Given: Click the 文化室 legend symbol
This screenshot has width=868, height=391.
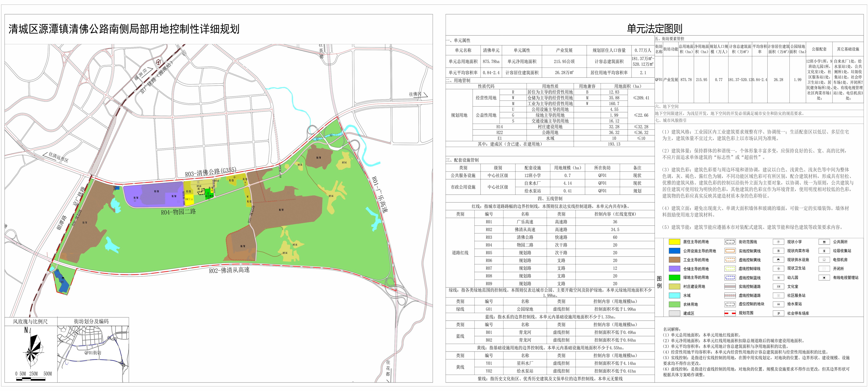Looking at the screenshot, I should [x=778, y=286].
